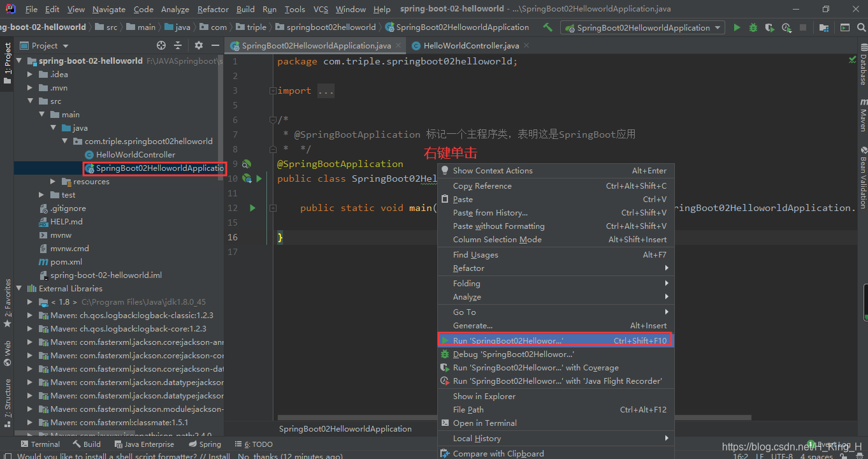
Task: Expand the .mvn folder
Action: [x=30, y=87]
